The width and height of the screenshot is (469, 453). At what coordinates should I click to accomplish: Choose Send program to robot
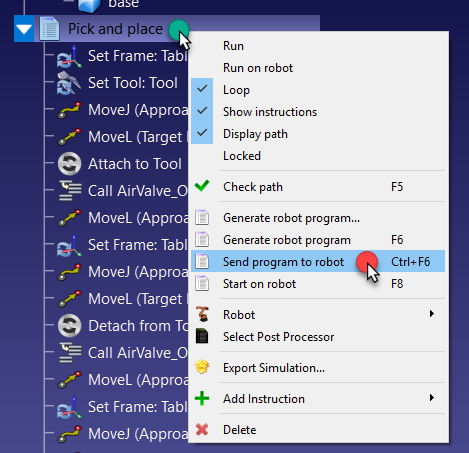318,262
